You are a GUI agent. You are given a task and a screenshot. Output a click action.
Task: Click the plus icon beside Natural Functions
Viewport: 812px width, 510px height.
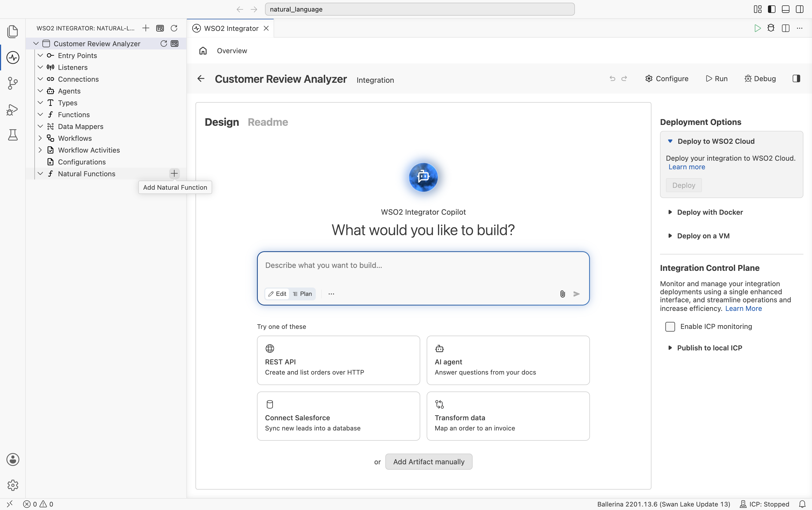(174, 173)
